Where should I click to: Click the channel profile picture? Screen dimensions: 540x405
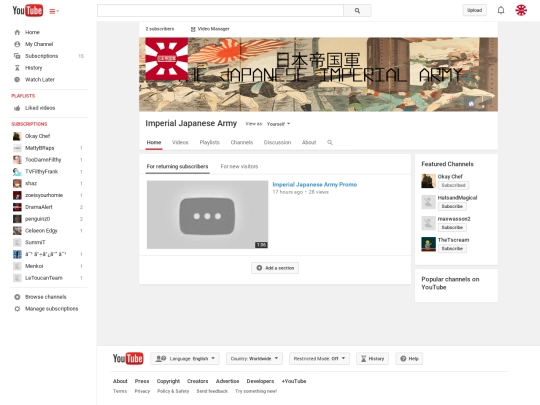coord(167,59)
